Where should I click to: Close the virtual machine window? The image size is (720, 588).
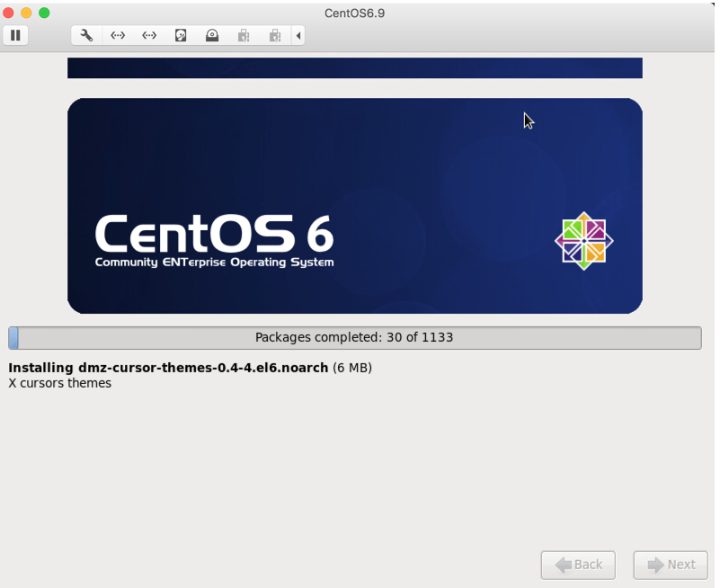click(10, 13)
